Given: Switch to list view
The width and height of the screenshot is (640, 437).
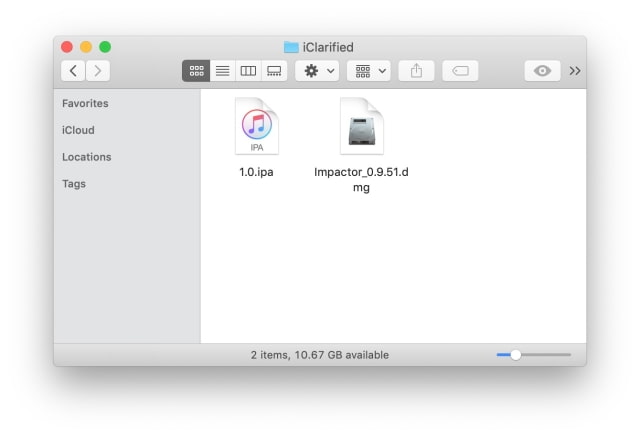Looking at the screenshot, I should [222, 71].
